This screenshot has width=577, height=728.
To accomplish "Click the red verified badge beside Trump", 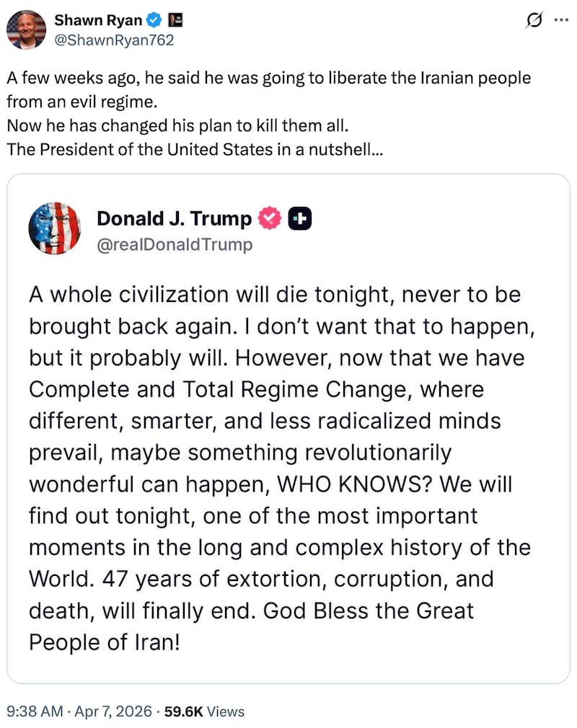I will (x=270, y=218).
